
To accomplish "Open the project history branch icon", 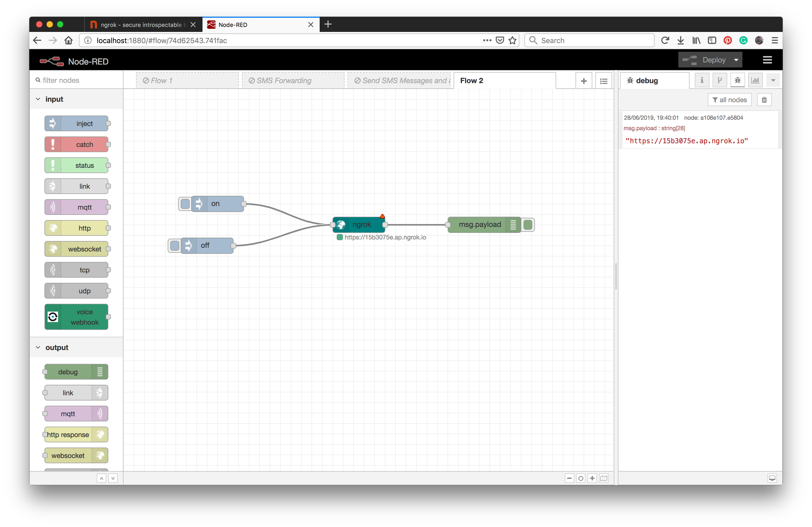I will pyautogui.click(x=720, y=81).
